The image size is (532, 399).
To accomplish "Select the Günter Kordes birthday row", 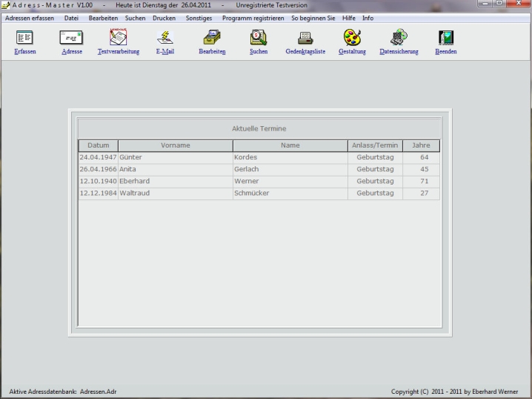I will (x=259, y=157).
